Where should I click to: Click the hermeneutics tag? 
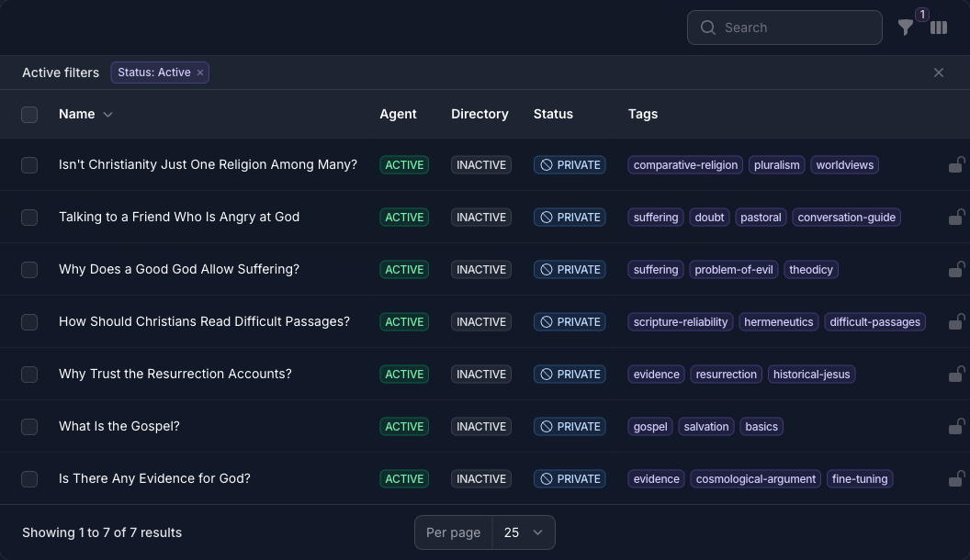778,321
